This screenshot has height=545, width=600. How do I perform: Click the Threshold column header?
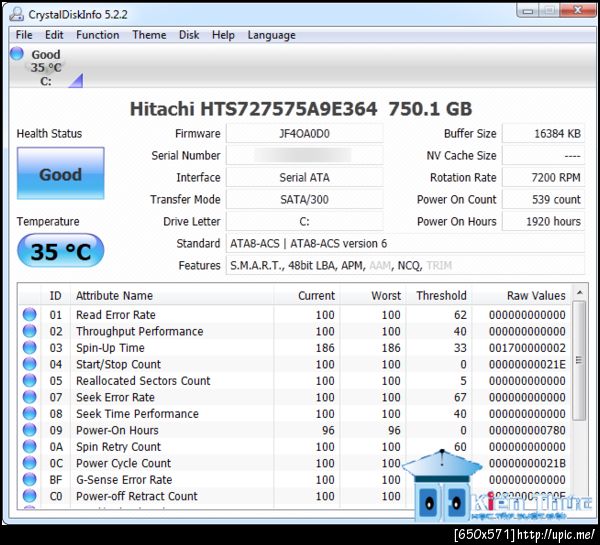point(441,295)
